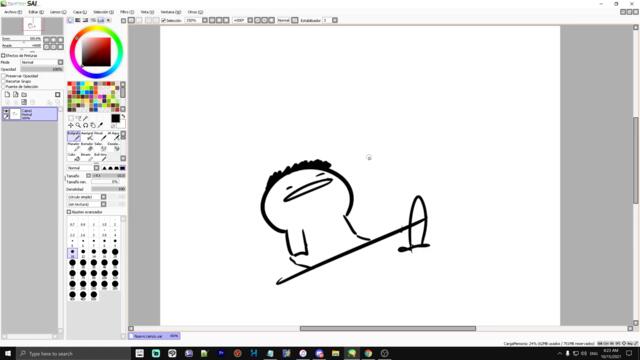Toggle Ajustes avanzados checkbox

tap(69, 212)
